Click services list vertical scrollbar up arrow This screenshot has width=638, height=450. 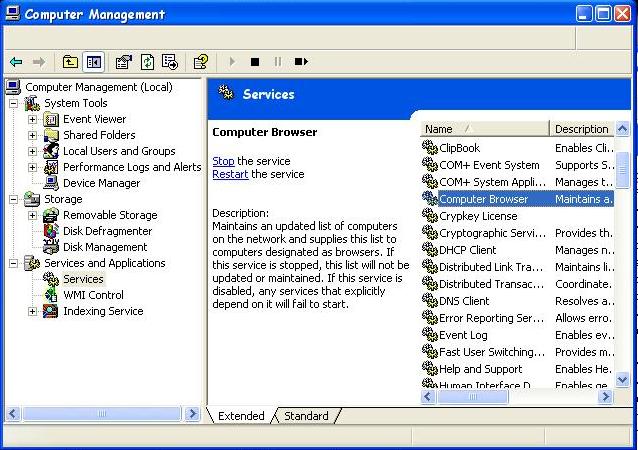622,129
